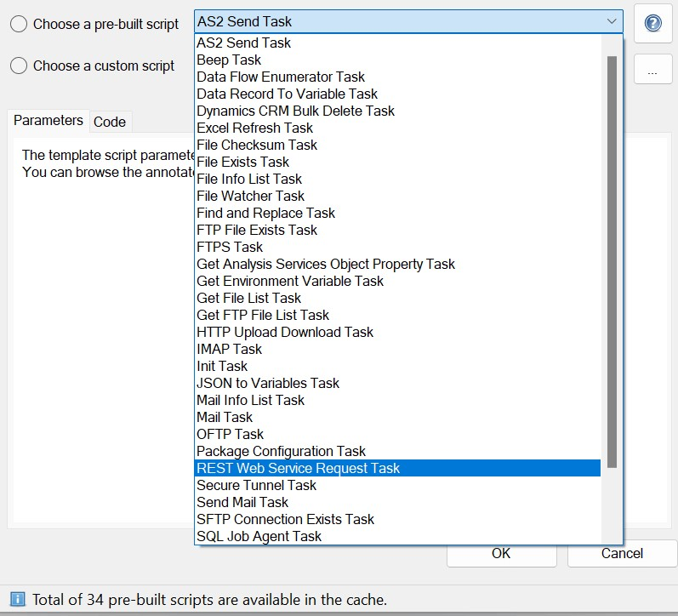Switch to the Code tab

[x=110, y=122]
